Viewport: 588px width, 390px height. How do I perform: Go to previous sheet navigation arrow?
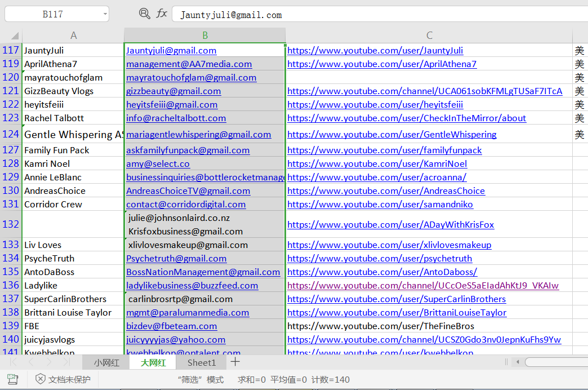click(31, 362)
